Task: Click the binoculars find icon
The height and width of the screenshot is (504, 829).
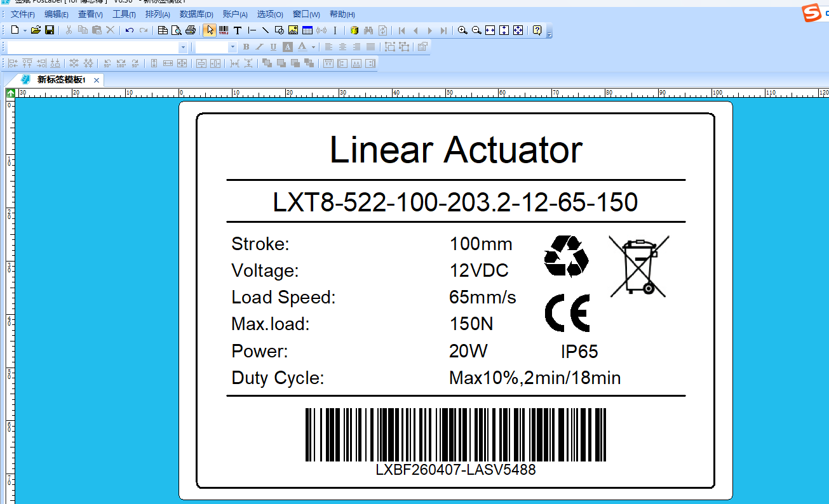Action: click(368, 30)
